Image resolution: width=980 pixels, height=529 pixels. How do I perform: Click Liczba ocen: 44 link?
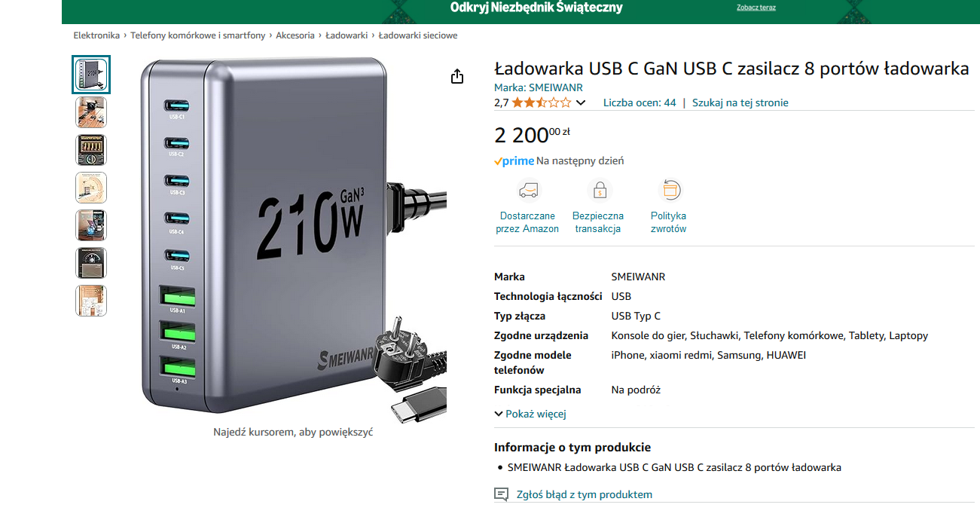point(640,102)
